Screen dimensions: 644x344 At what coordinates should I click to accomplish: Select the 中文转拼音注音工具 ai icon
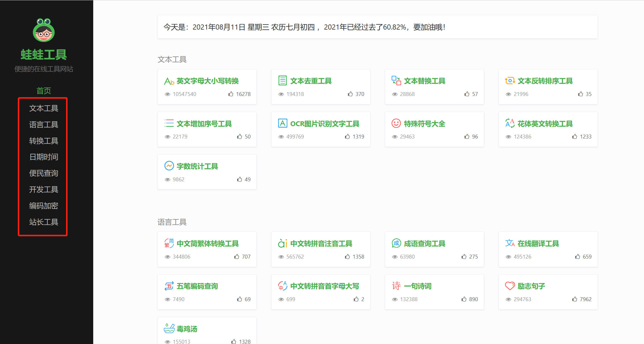(x=283, y=244)
